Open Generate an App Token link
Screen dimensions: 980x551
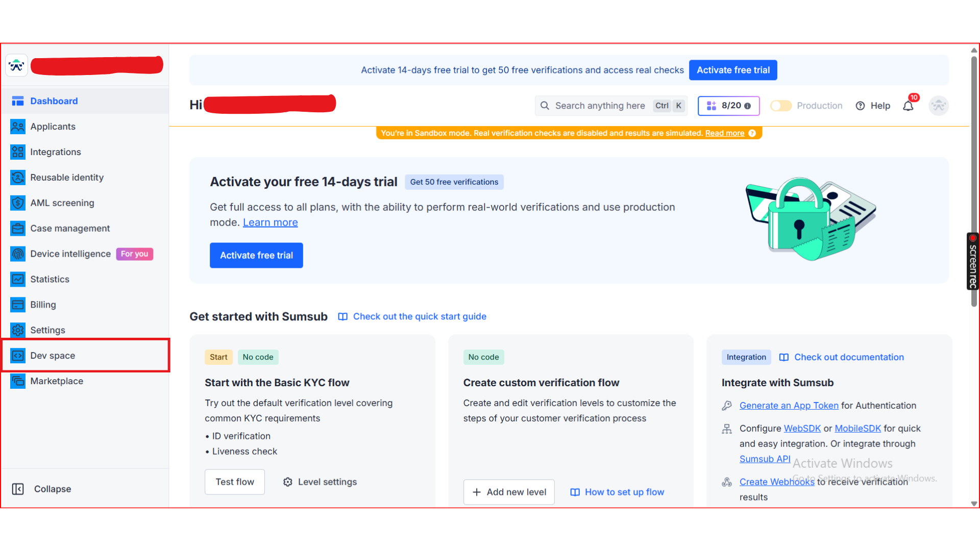(789, 406)
